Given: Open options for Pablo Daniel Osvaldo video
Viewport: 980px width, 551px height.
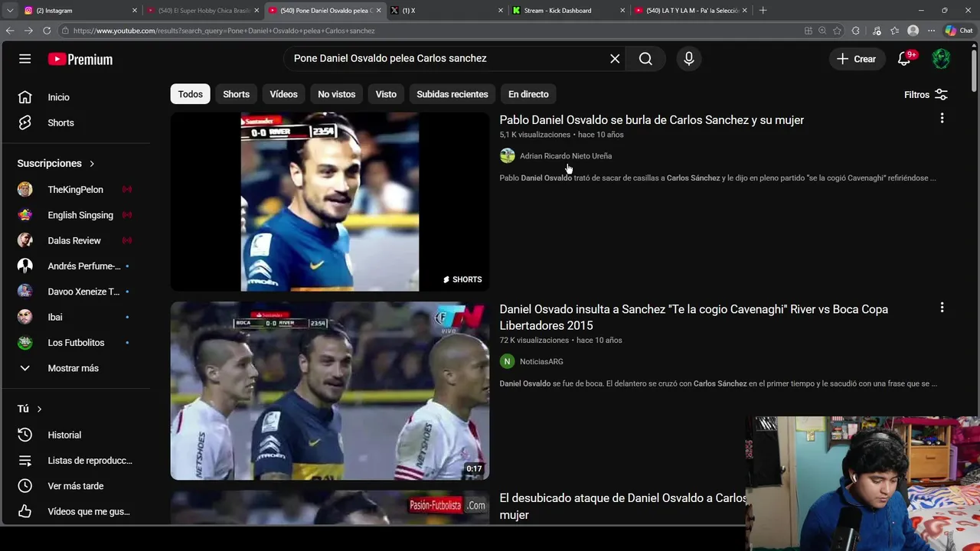Looking at the screenshot, I should (942, 119).
